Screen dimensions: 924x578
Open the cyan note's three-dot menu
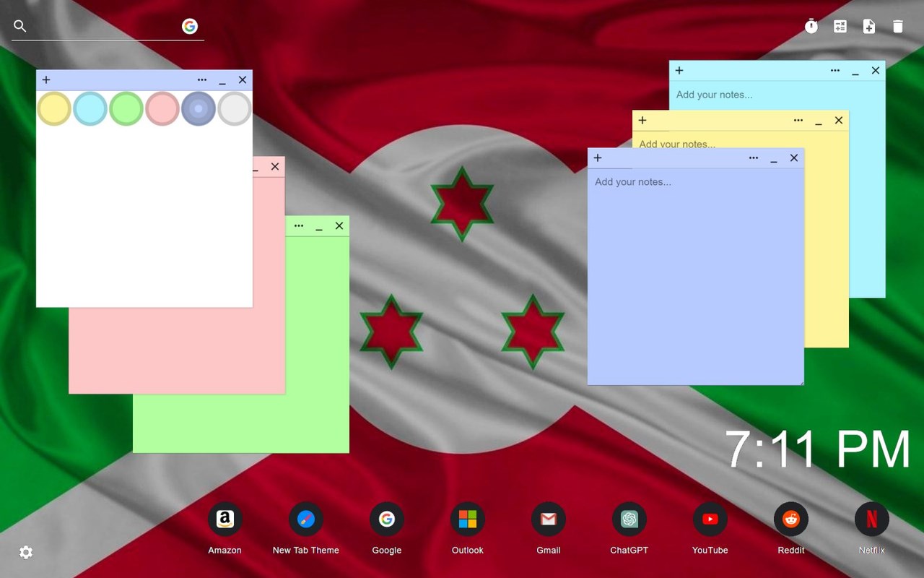click(x=835, y=71)
